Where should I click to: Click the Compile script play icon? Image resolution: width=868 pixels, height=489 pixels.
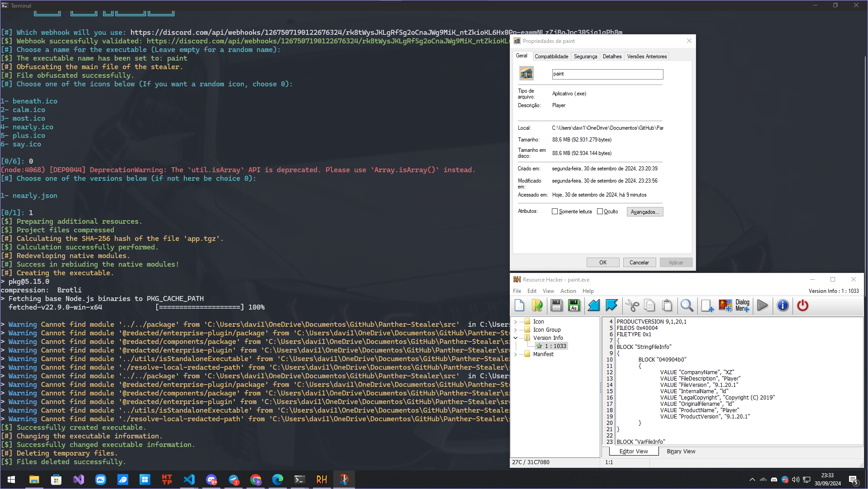tap(762, 306)
